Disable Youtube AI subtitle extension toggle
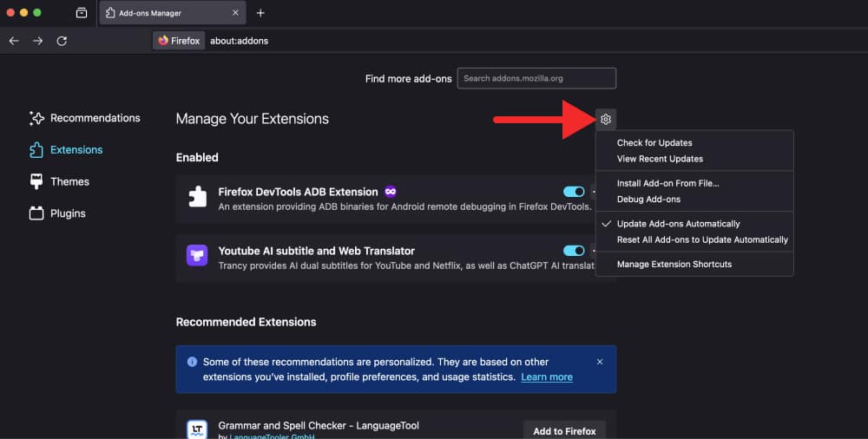The width and height of the screenshot is (868, 439). click(x=574, y=251)
